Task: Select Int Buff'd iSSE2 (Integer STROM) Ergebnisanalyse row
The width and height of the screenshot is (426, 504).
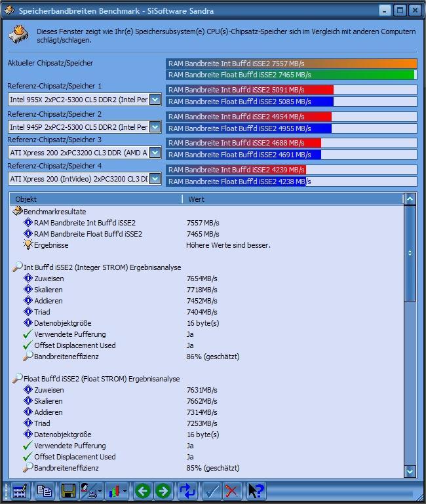Action: click(206, 267)
